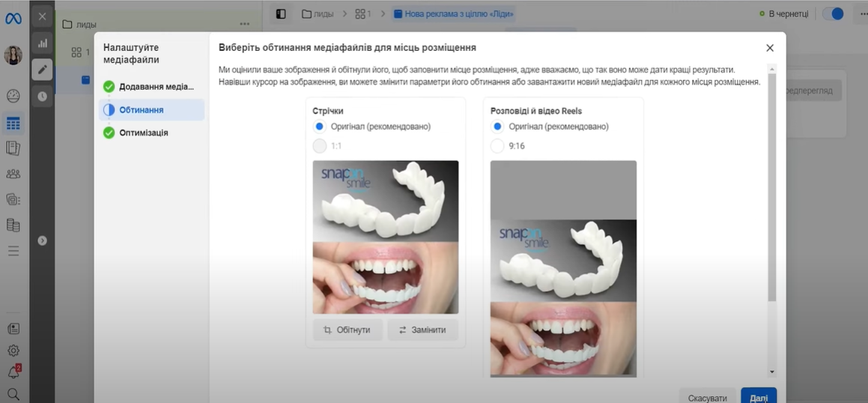
Task: Open the creative library images icon
Action: coord(13,199)
